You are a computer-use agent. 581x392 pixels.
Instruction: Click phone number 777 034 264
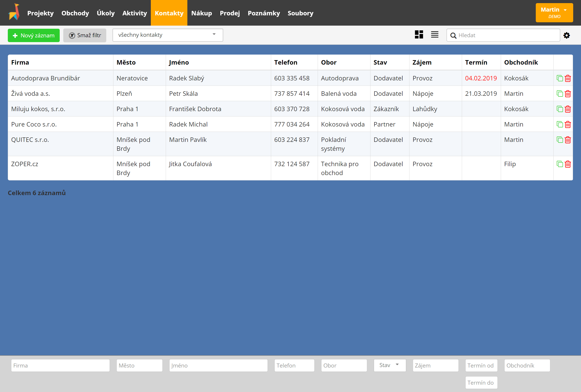coord(292,124)
